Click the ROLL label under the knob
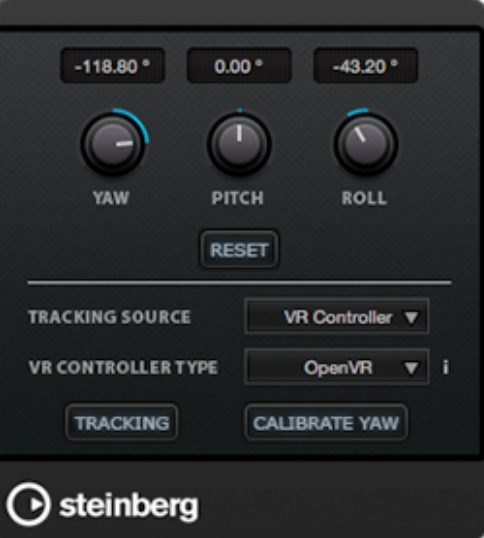The width and height of the screenshot is (484, 538). [x=364, y=198]
